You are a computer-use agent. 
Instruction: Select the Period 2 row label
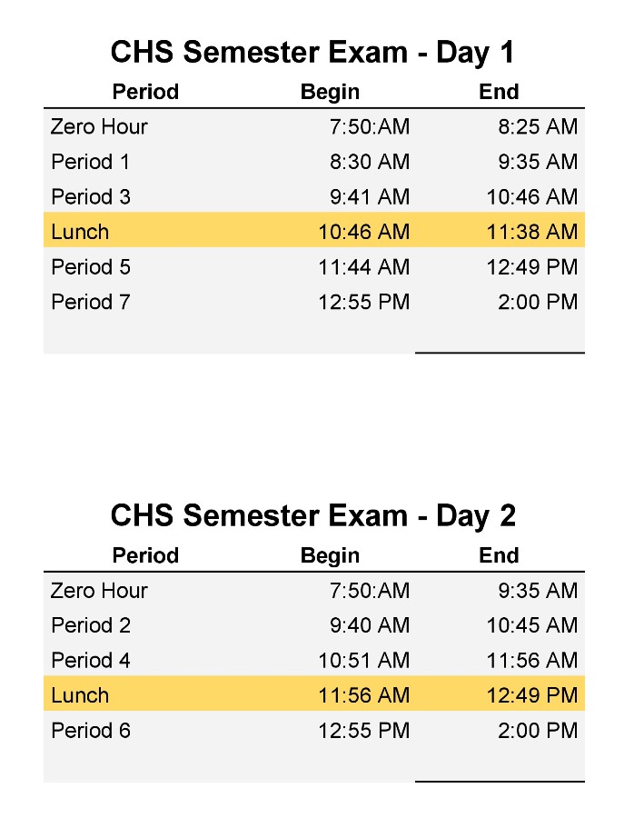coord(91,625)
